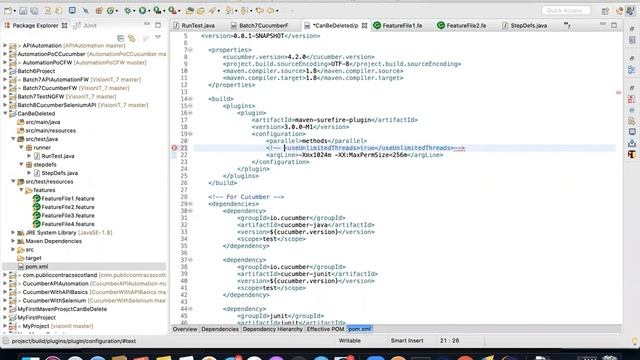The image size is (640, 360).
Task: Switch to FeatureFile1 editor tab
Action: click(398, 26)
